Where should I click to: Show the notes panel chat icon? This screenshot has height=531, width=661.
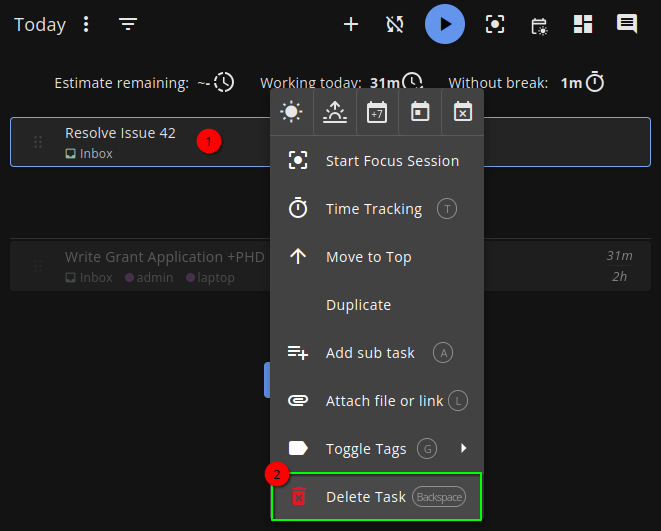(x=627, y=24)
